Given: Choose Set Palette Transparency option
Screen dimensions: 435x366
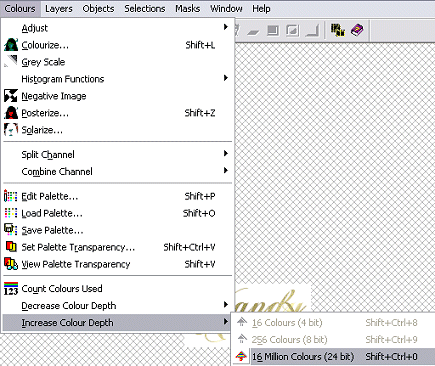Looking at the screenshot, I should coord(118,247).
